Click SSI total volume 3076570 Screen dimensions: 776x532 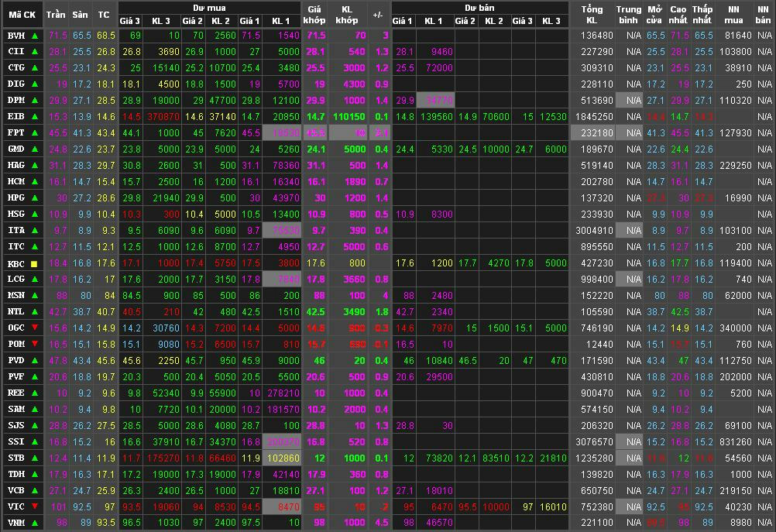click(x=594, y=442)
